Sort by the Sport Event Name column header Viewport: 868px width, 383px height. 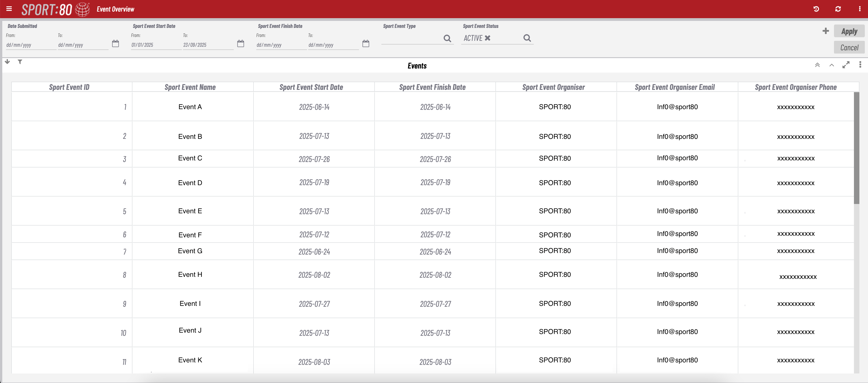(190, 87)
